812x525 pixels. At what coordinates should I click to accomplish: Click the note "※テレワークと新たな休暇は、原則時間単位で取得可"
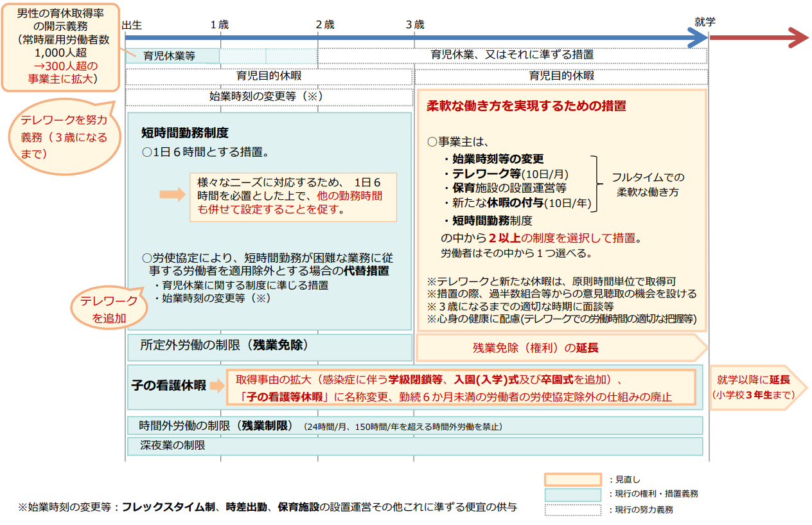[x=551, y=282]
